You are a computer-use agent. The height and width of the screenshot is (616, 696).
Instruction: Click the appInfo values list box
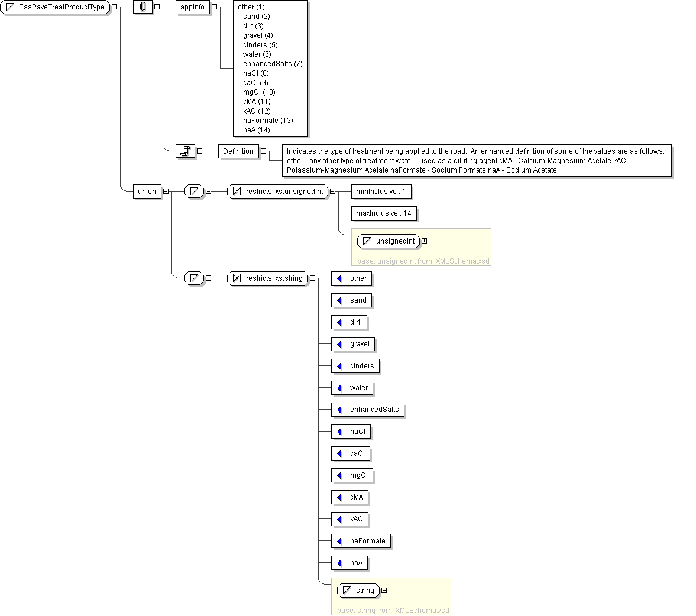[271, 68]
